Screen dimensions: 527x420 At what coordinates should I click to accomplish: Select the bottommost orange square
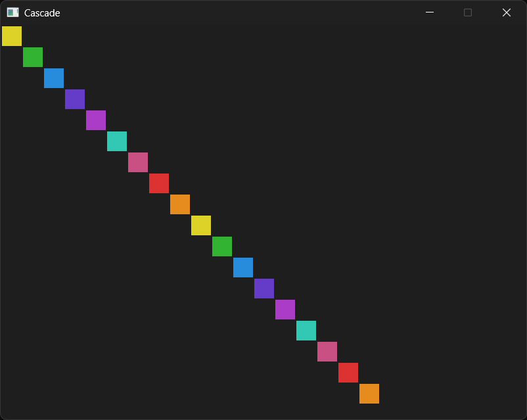pos(369,394)
